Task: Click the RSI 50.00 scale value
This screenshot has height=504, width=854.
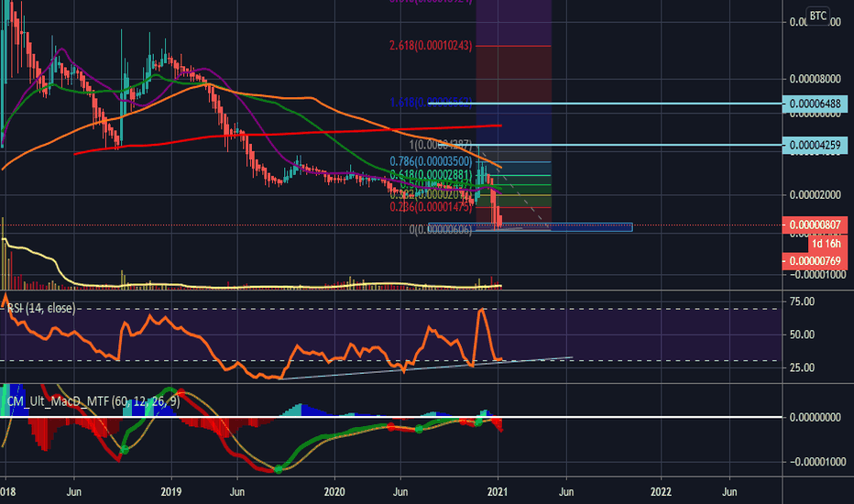Action: pyautogui.click(x=802, y=334)
